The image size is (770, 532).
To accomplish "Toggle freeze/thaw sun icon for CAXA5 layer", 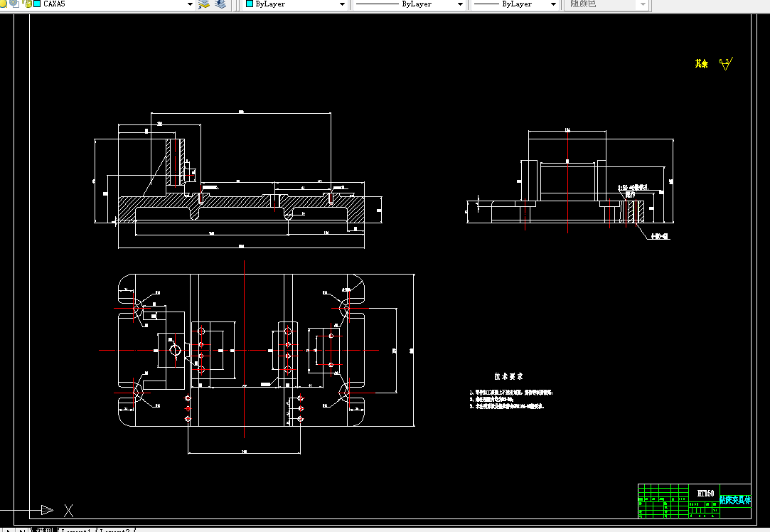I will (x=14, y=4).
